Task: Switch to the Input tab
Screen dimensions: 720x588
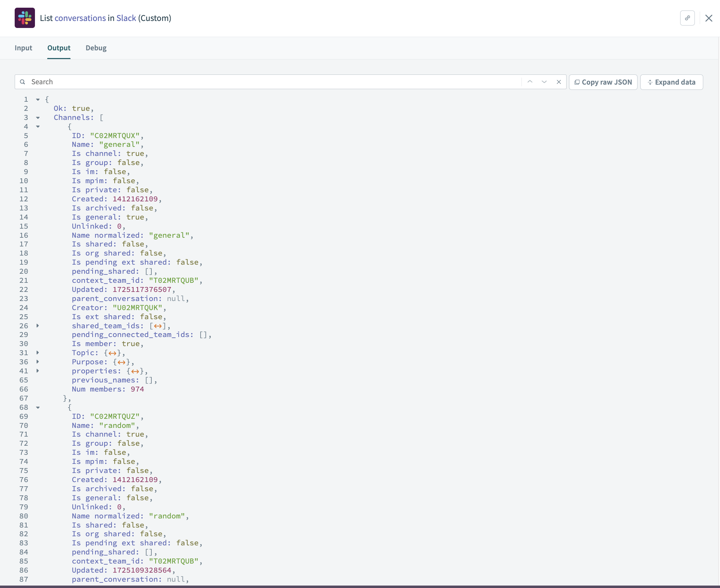Action: (23, 48)
